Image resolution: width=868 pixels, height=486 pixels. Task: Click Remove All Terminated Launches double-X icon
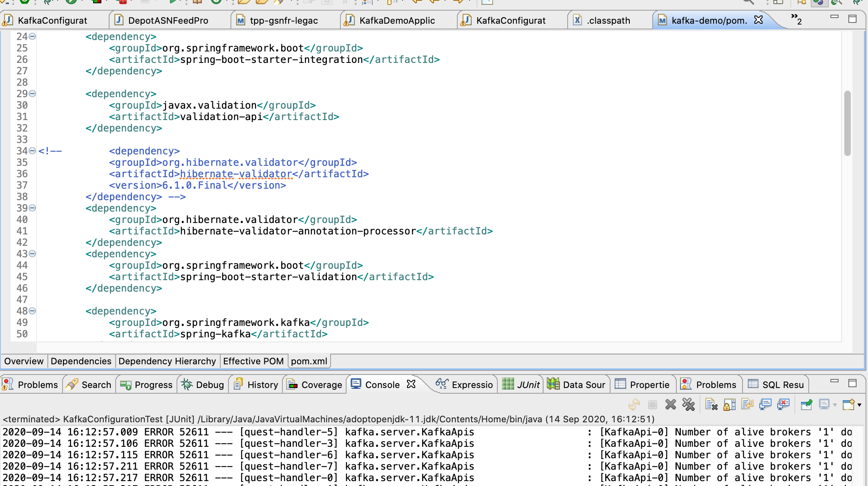click(689, 405)
